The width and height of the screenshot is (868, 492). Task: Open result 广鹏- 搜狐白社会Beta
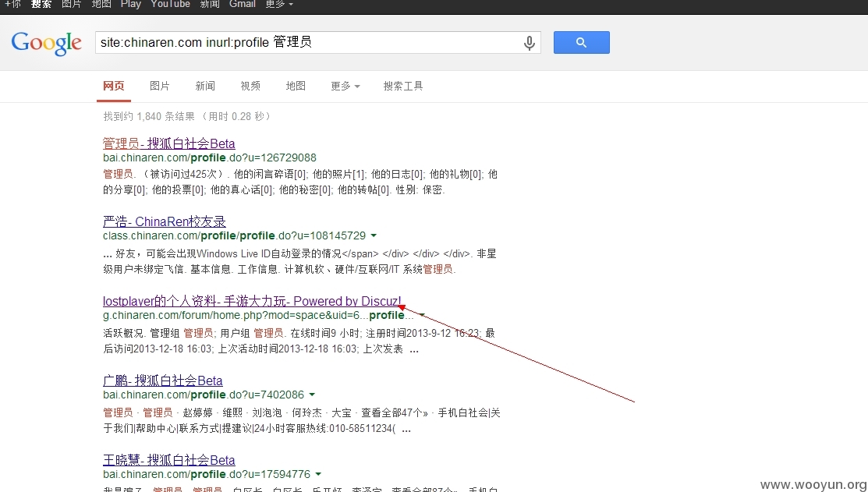point(163,381)
